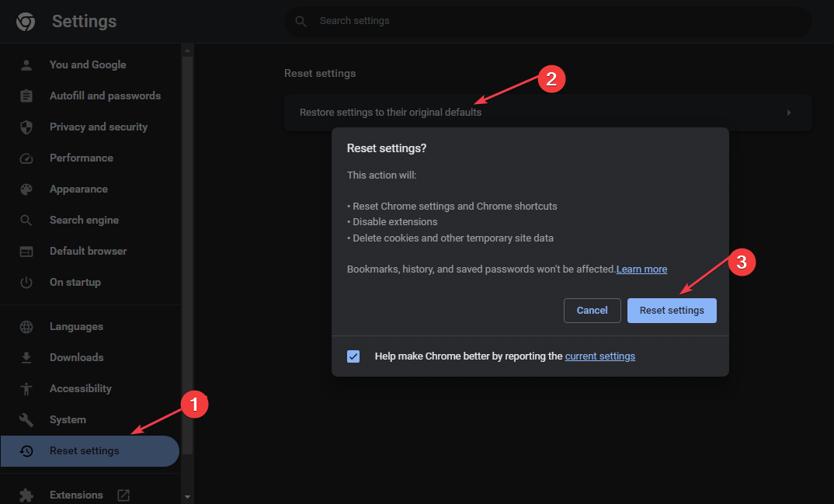Click the 'This action will:' text
This screenshot has width=834, height=504.
pos(382,176)
